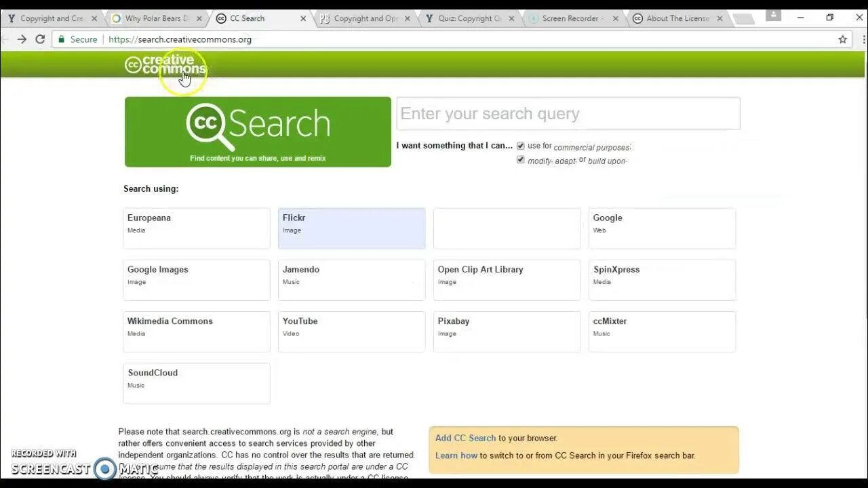Select SoundCloud music search

(x=197, y=383)
